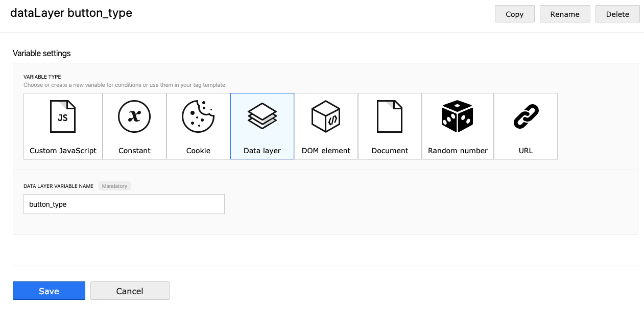Click the page title dataLayer button_type
This screenshot has width=644, height=309.
pos(71,13)
